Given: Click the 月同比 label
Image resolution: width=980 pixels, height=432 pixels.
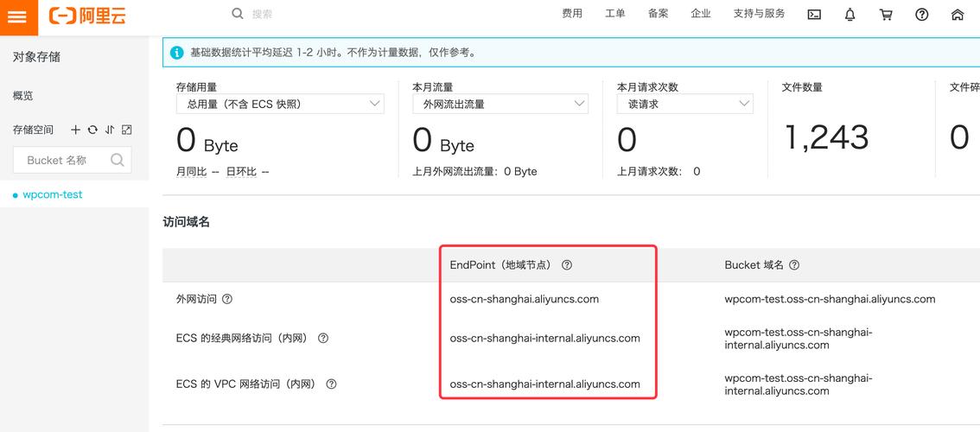Looking at the screenshot, I should pyautogui.click(x=191, y=171).
